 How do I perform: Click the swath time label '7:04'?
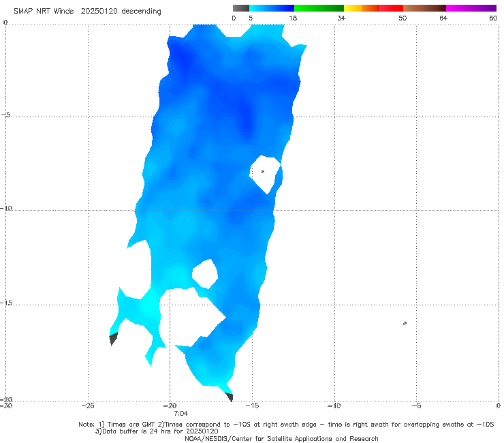(x=181, y=414)
